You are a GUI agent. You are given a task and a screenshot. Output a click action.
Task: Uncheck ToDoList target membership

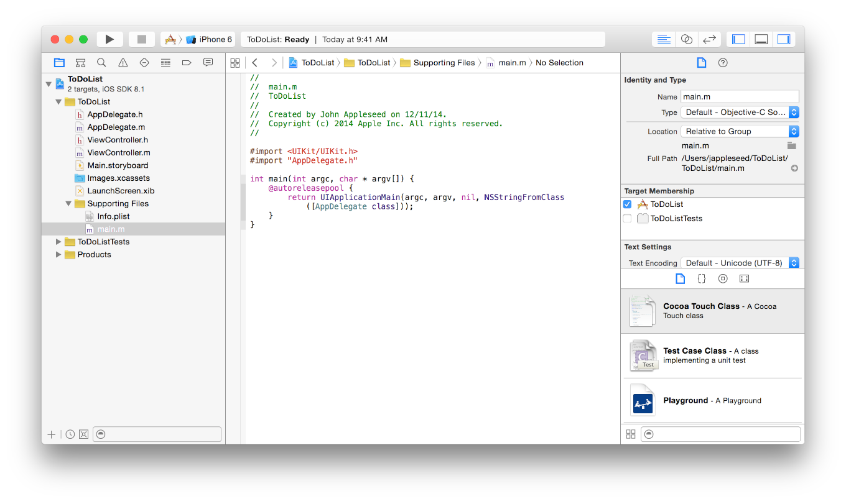[627, 204]
